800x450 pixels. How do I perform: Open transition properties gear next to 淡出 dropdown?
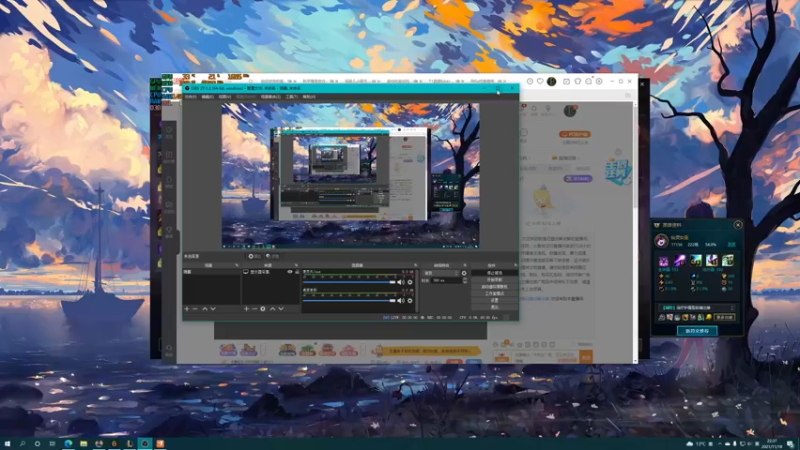coord(464,273)
